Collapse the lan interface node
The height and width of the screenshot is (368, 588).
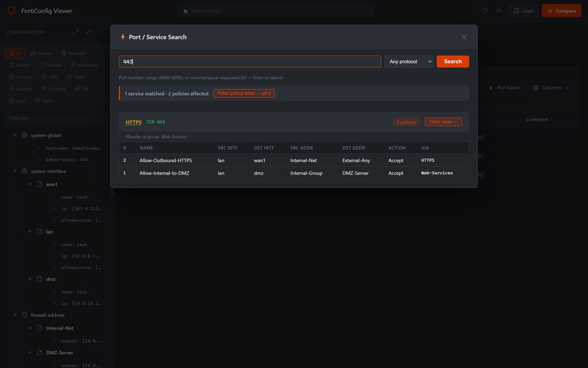pyautogui.click(x=29, y=232)
